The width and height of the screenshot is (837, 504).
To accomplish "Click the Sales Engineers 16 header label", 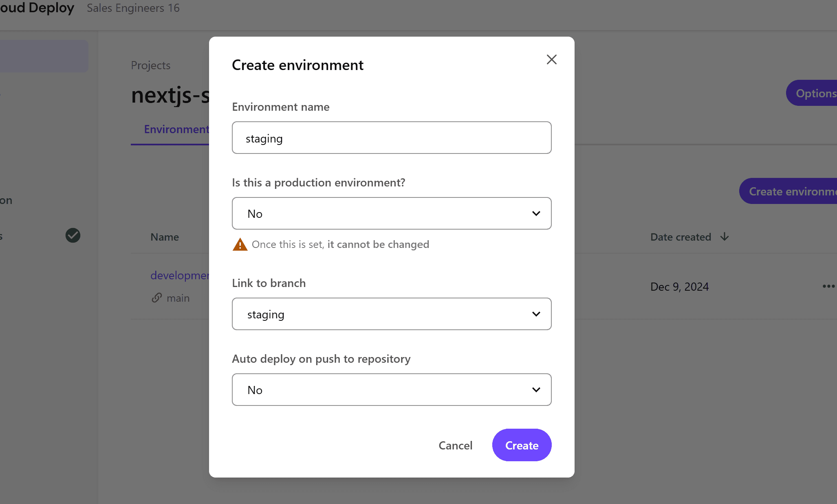I will click(x=133, y=8).
